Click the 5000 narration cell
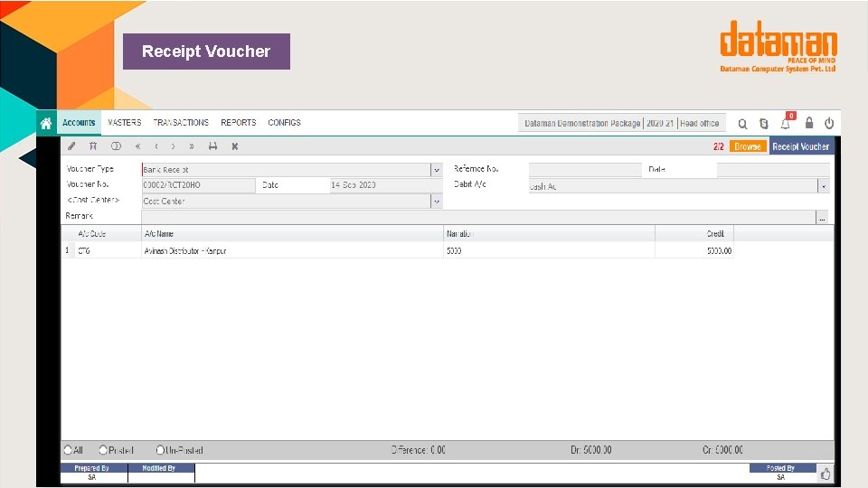Image resolution: width=868 pixels, height=488 pixels. point(549,250)
